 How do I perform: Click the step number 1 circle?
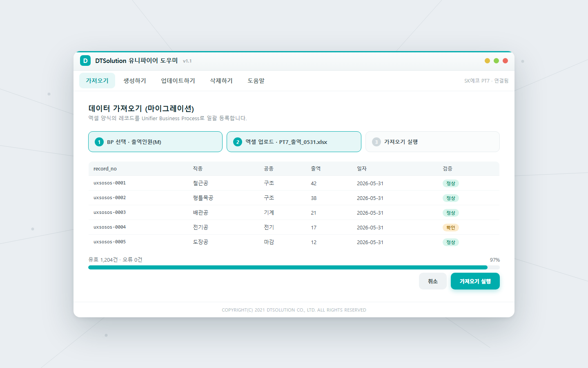tap(99, 142)
